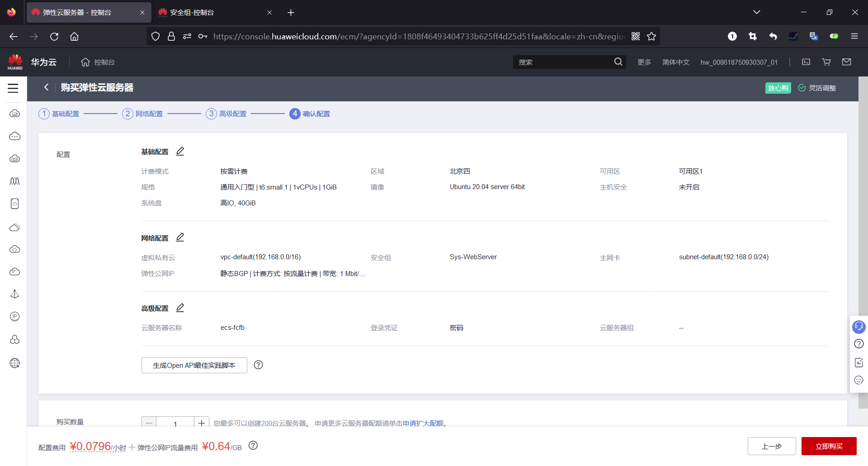This screenshot has height=466, width=868.
Task: Go to step 1 基础配置
Action: 59,114
